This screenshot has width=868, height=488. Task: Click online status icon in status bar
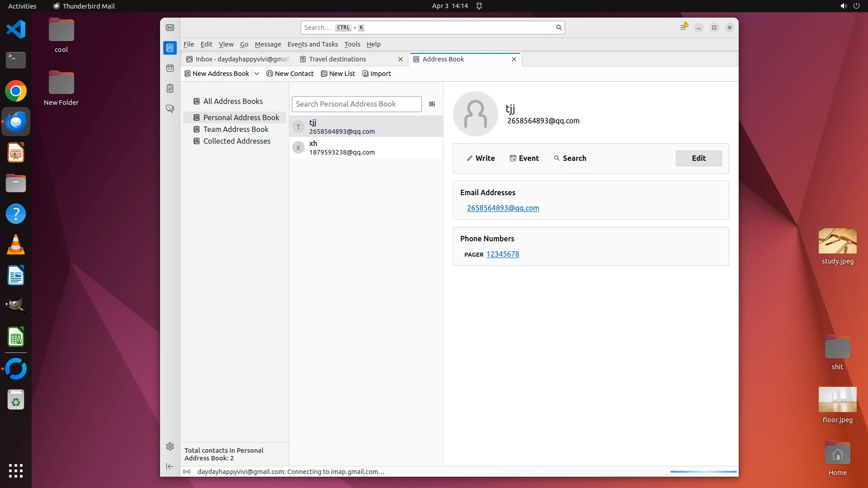point(187,472)
